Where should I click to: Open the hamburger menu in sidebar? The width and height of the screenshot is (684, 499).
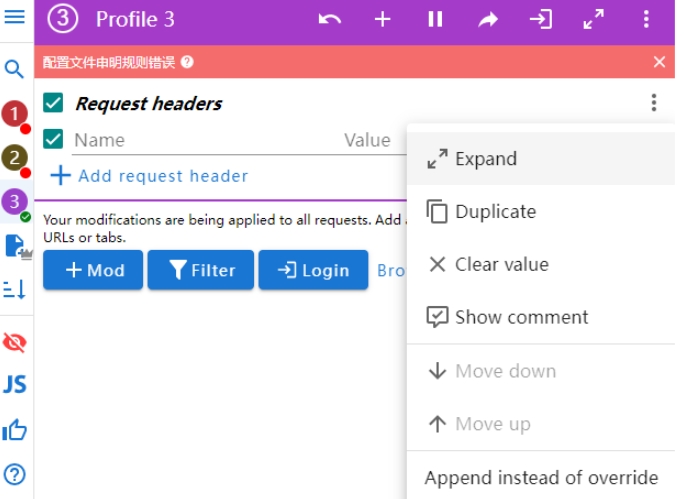pos(15,17)
